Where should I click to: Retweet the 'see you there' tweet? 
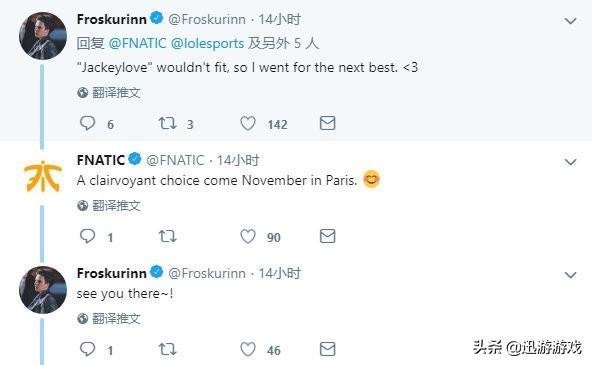pyautogui.click(x=167, y=349)
